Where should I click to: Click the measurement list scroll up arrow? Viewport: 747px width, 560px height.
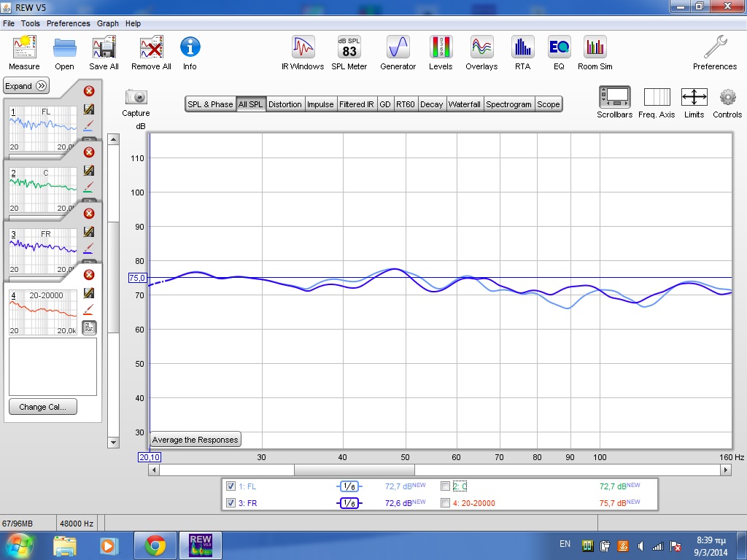[x=113, y=139]
